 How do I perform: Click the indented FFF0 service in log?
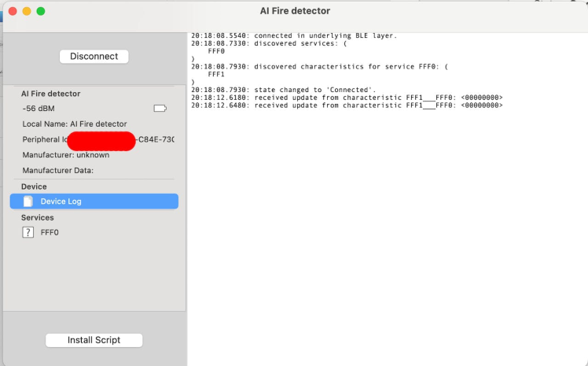216,51
